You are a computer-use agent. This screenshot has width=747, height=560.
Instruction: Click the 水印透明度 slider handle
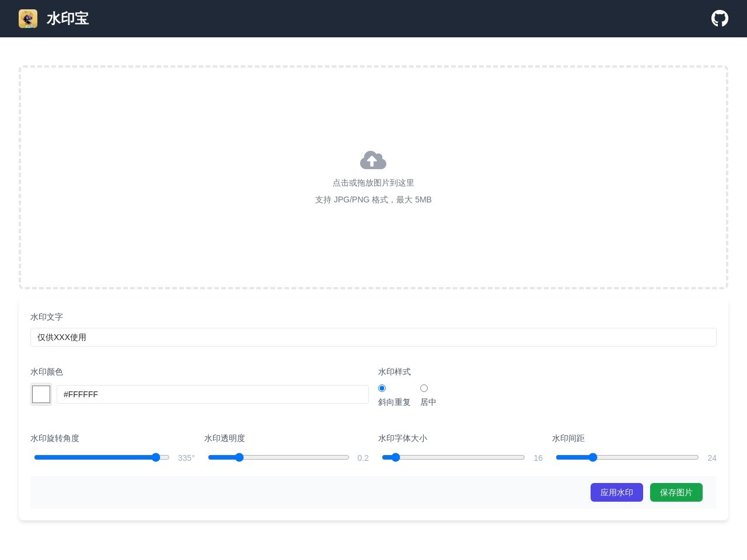point(239,457)
